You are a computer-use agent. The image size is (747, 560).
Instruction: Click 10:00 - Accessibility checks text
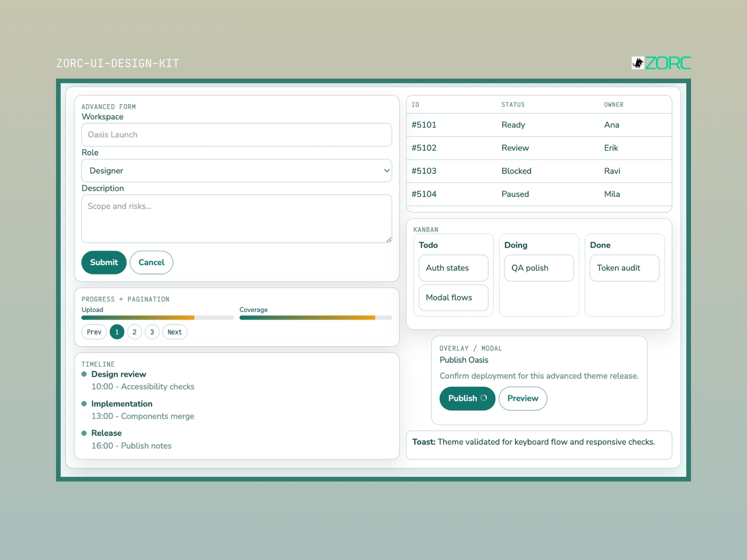[143, 386]
